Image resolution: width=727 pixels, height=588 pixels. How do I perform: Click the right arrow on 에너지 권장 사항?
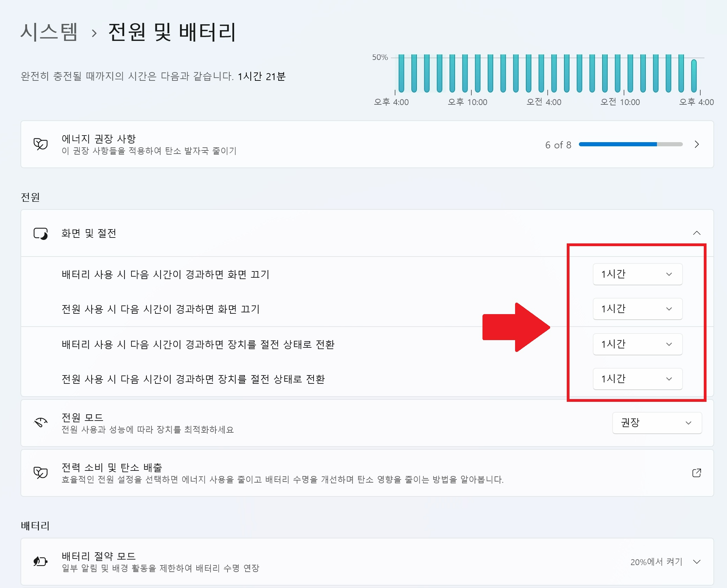(697, 145)
